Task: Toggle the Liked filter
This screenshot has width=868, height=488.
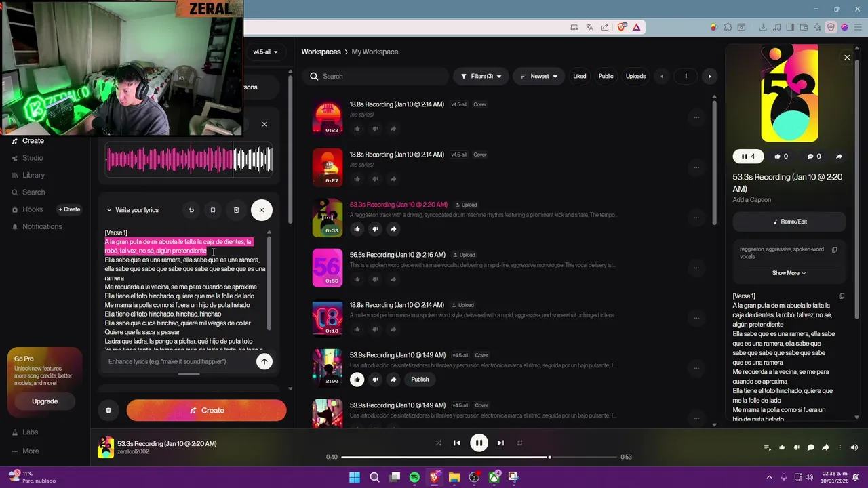Action: click(x=580, y=77)
